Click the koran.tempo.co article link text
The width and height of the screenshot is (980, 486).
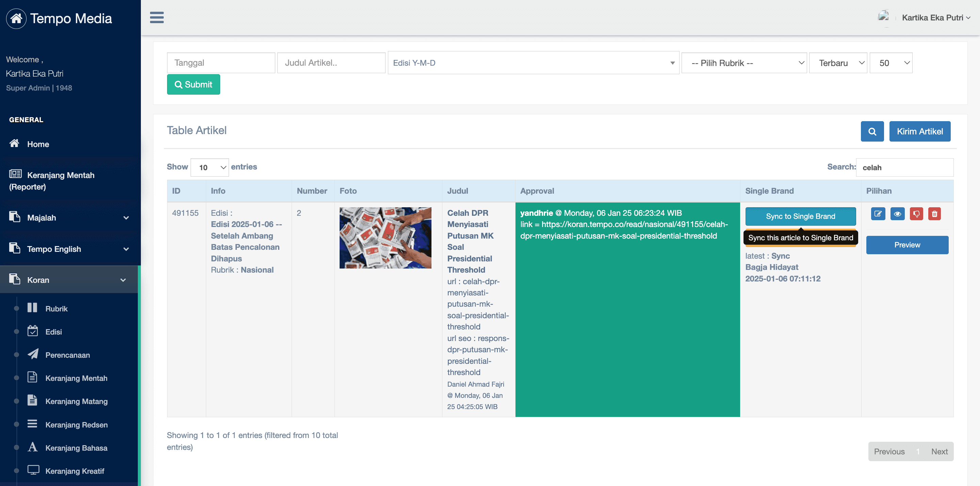(x=624, y=230)
